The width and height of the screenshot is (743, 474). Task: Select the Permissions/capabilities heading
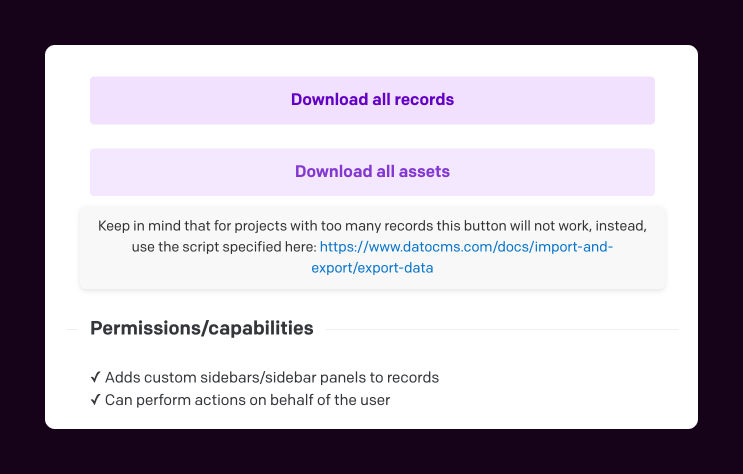[x=202, y=328]
